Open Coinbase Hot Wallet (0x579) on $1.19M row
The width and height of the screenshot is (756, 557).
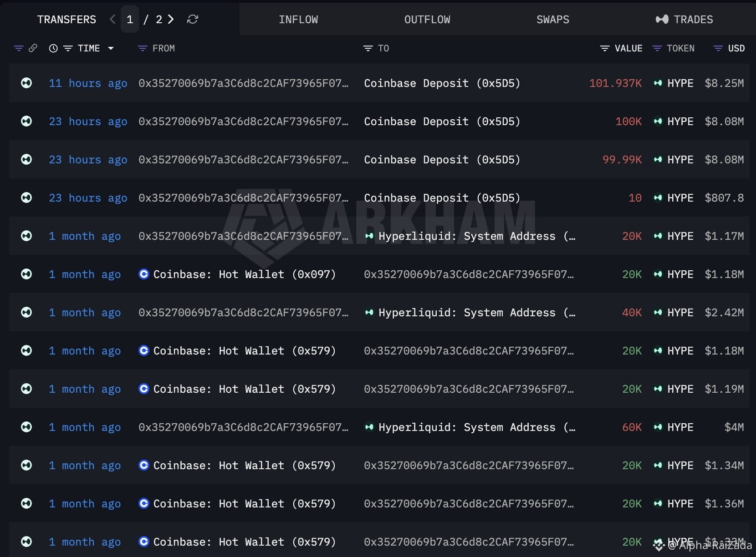(x=244, y=389)
